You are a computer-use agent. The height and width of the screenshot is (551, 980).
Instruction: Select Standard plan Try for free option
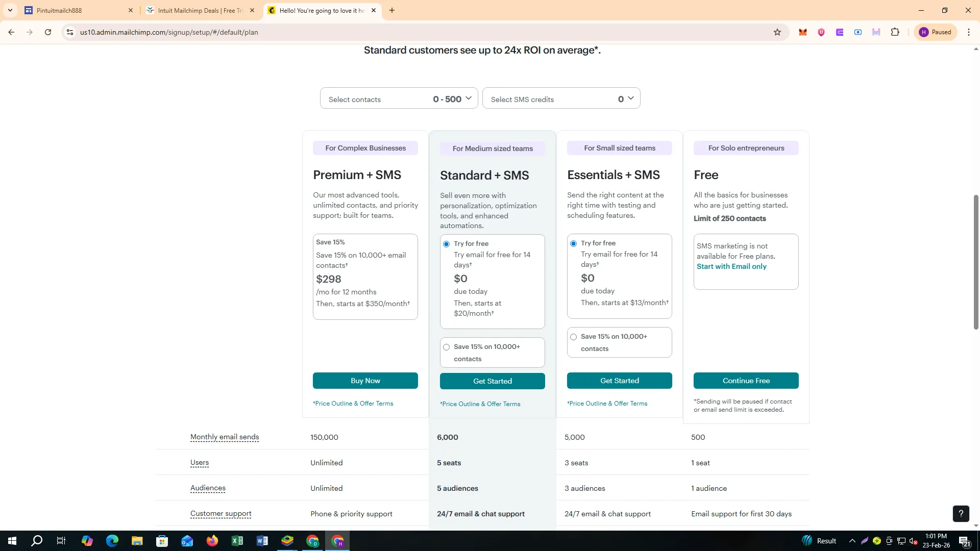pos(447,244)
